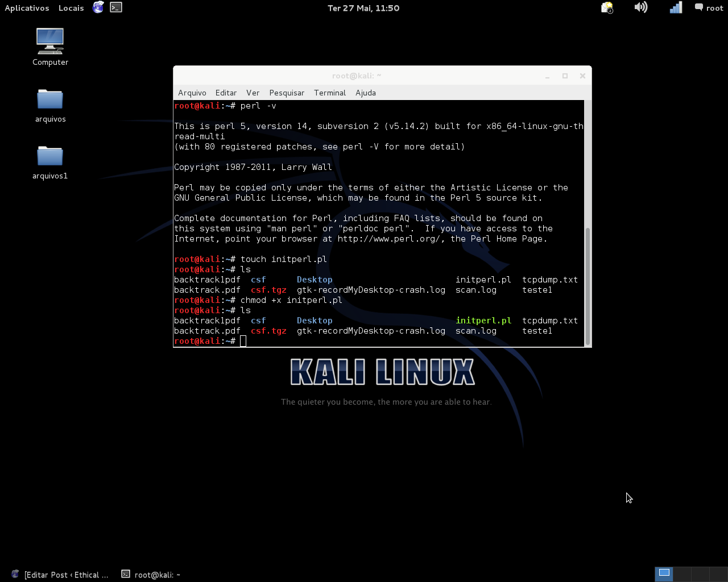
Task: Click the http://www.perl.org/ URL text
Action: (x=389, y=239)
